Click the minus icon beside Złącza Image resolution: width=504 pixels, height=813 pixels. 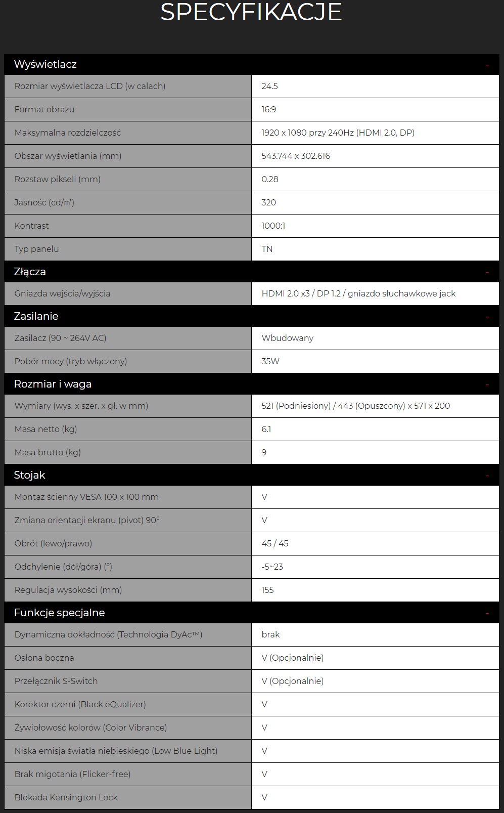click(x=487, y=273)
